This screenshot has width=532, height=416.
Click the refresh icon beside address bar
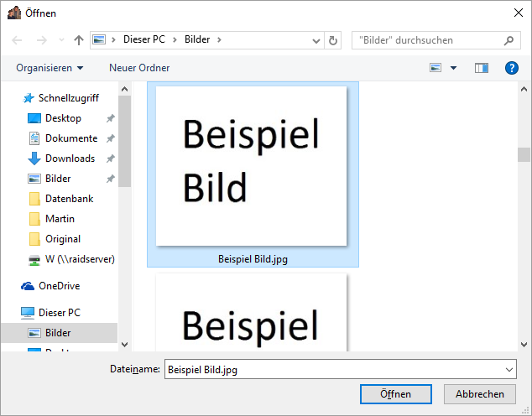pos(334,40)
